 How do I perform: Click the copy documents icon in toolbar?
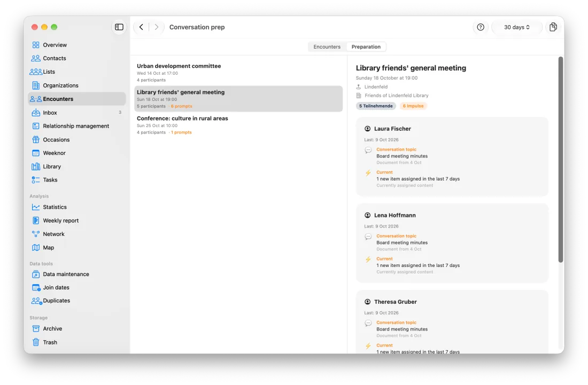click(553, 27)
